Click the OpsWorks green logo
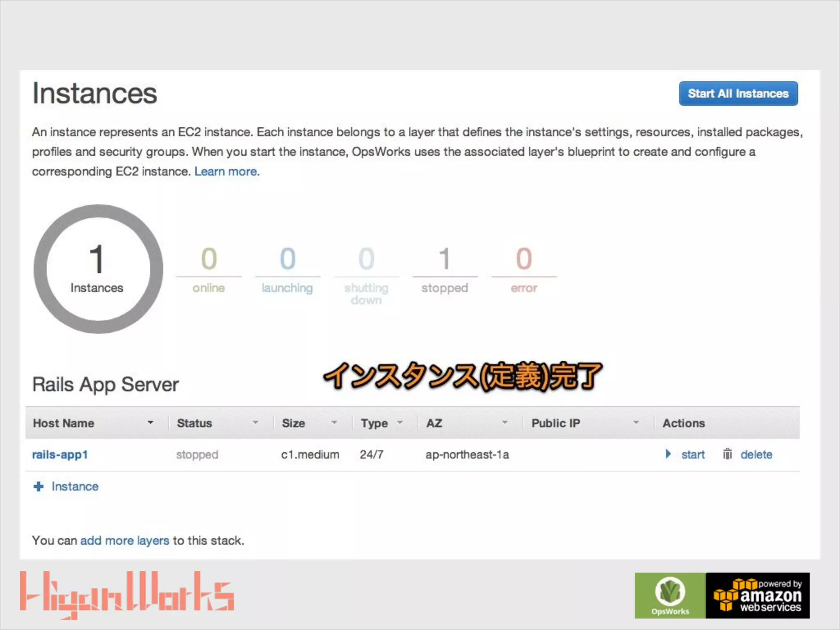This screenshot has width=840, height=630. [670, 595]
